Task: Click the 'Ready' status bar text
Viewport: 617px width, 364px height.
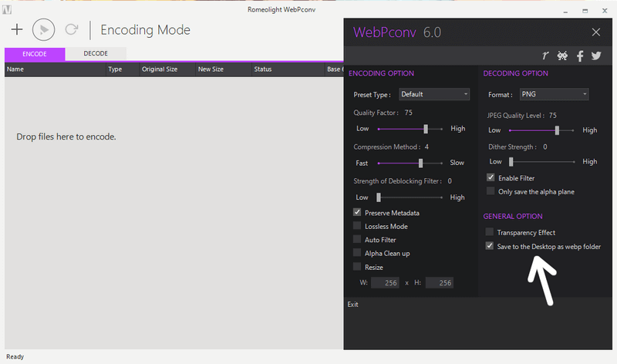Action: [x=15, y=356]
